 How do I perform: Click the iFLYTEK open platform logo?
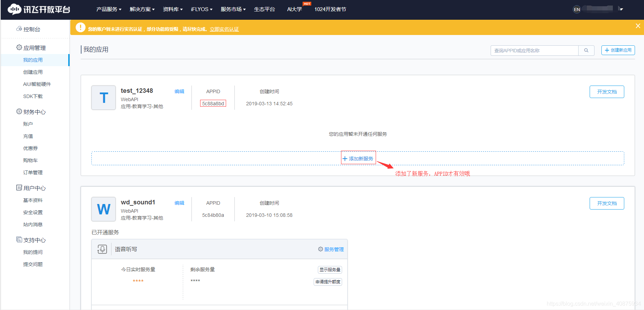point(39,9)
